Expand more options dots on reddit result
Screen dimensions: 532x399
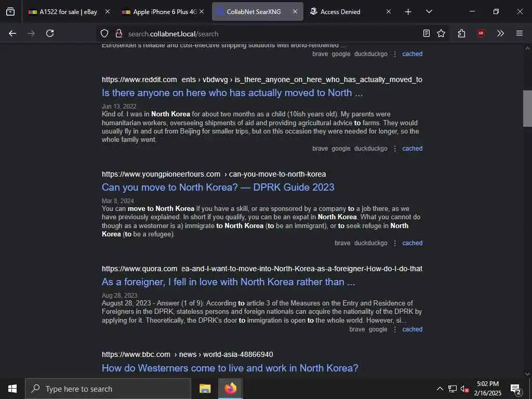click(x=395, y=149)
